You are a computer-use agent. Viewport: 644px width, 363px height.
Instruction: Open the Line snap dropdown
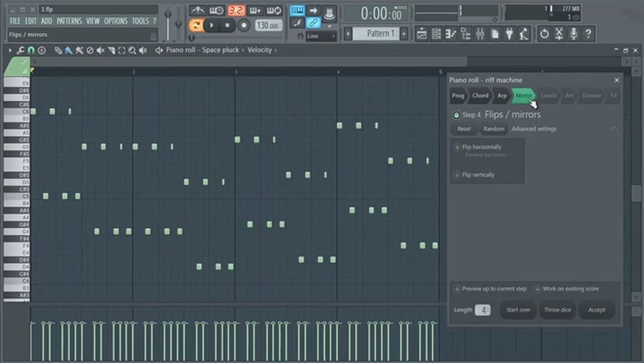pos(321,36)
